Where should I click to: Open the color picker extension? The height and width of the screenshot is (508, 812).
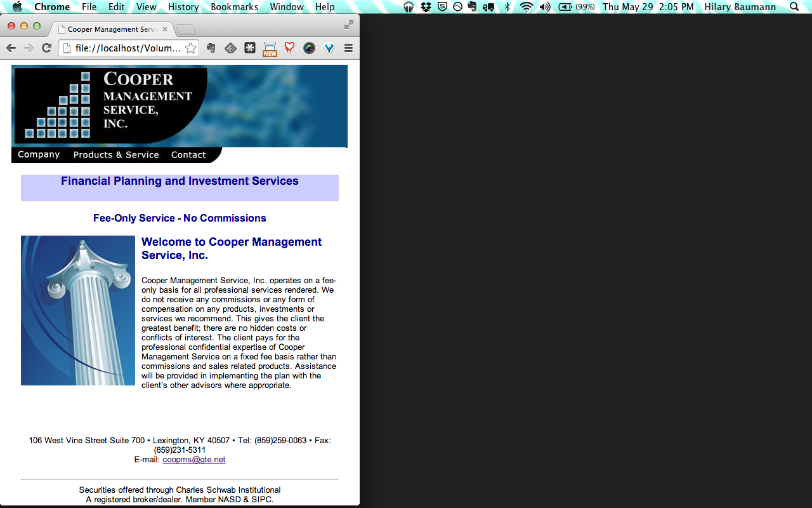tap(309, 48)
